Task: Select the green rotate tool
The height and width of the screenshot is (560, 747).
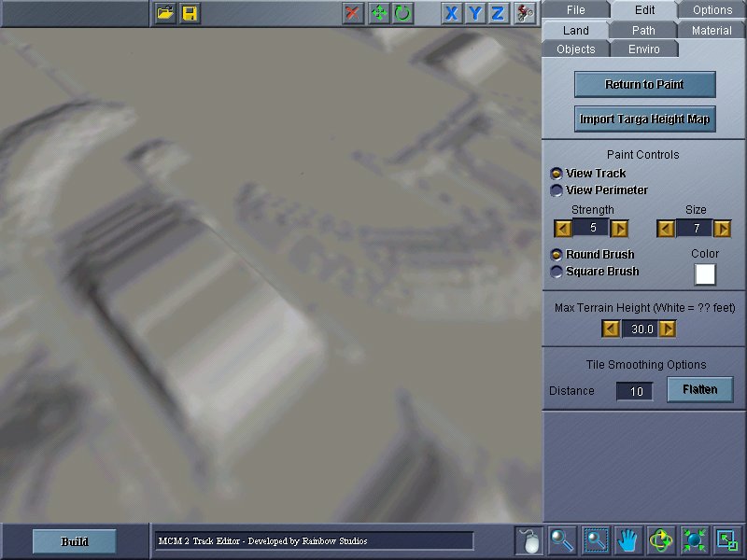Action: [x=402, y=13]
